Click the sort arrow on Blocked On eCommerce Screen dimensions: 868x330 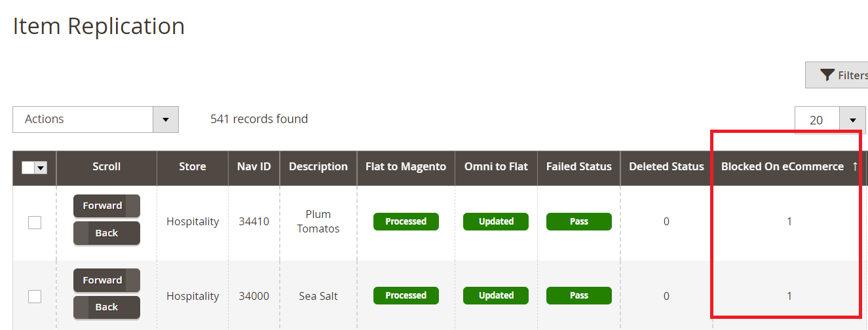855,167
